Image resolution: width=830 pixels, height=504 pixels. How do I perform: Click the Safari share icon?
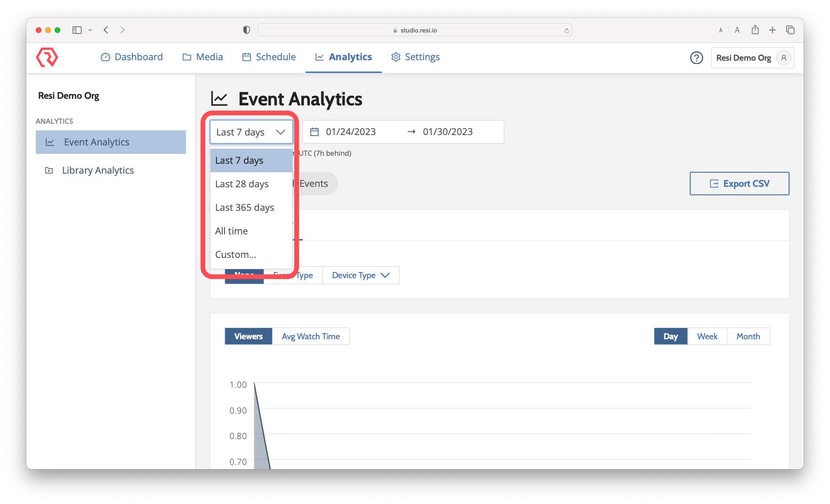(x=755, y=30)
